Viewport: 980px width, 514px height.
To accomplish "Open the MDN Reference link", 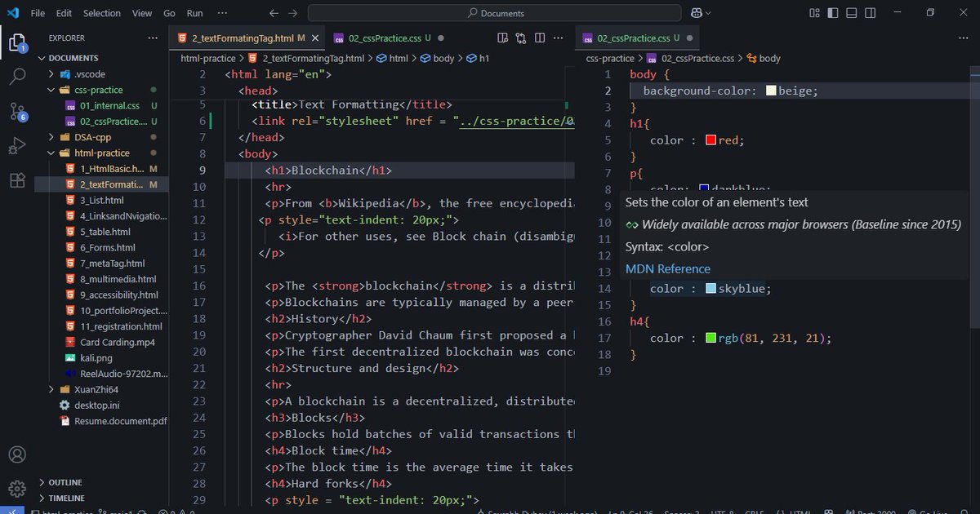I will pos(668,268).
